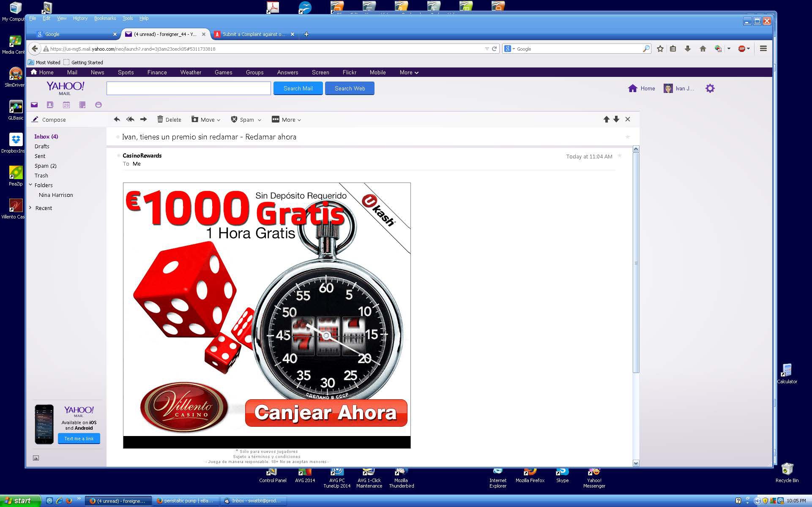Click the Firefox home toolbar icon
This screenshot has height=507, width=812.
(x=703, y=49)
